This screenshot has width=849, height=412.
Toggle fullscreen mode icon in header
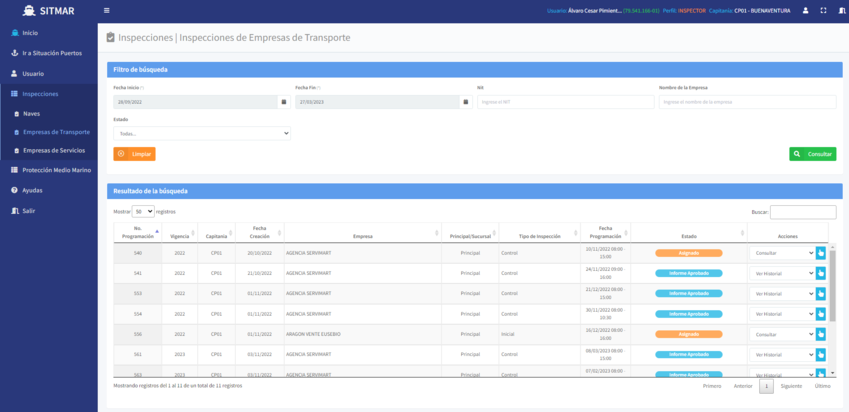(822, 11)
